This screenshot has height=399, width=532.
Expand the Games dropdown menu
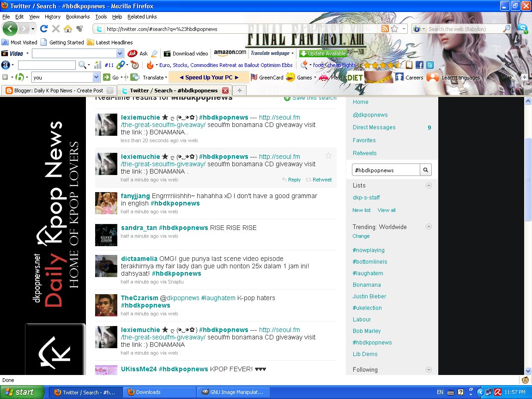315,78
